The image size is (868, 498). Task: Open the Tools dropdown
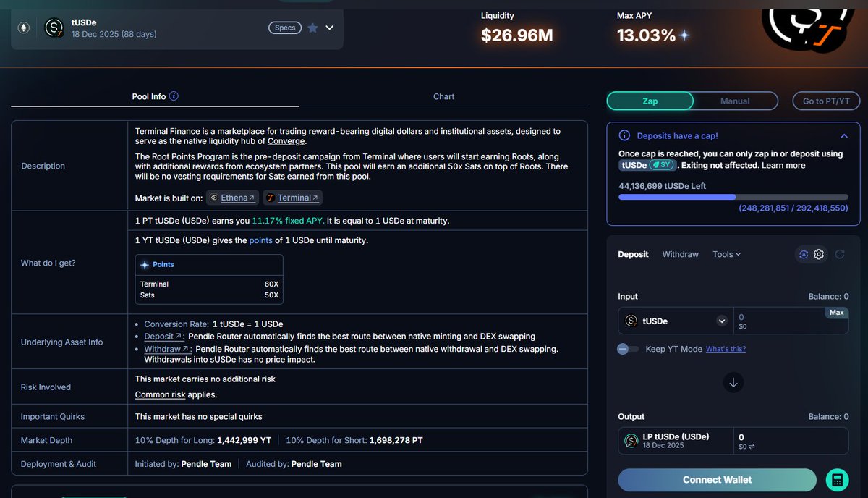click(x=727, y=254)
